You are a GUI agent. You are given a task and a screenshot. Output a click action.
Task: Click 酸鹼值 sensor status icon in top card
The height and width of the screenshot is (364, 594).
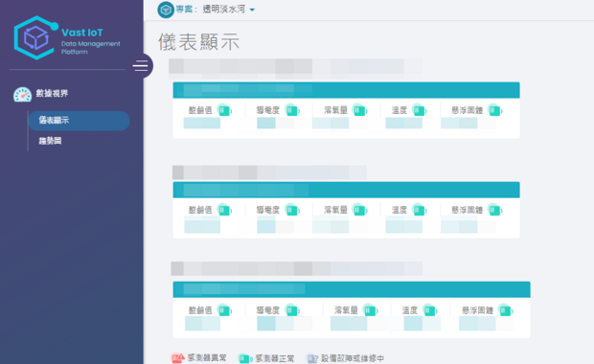tap(224, 110)
